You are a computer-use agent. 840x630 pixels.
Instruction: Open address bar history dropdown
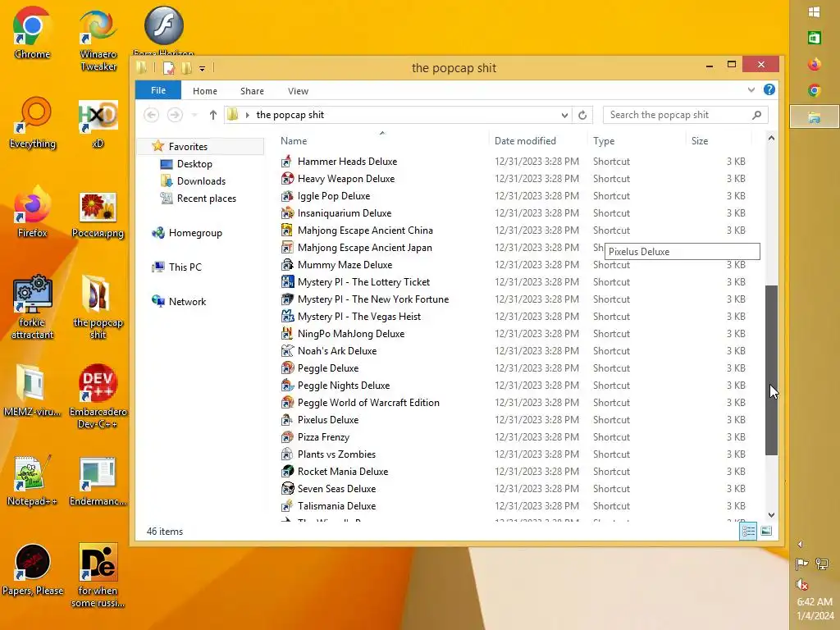pos(564,115)
